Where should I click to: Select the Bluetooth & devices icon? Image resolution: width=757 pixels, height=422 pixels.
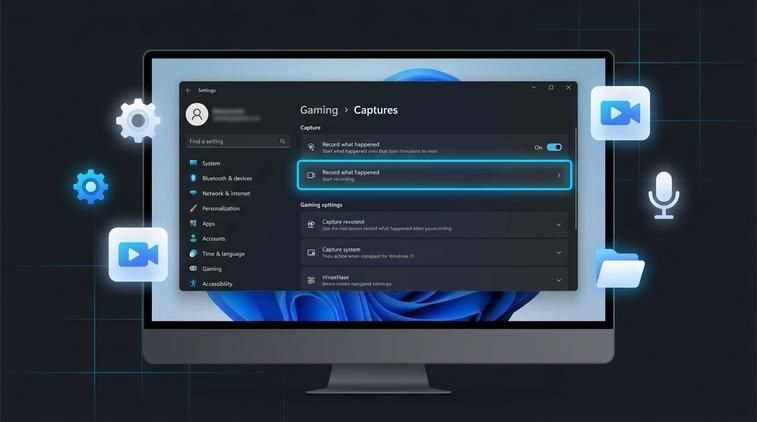click(193, 178)
